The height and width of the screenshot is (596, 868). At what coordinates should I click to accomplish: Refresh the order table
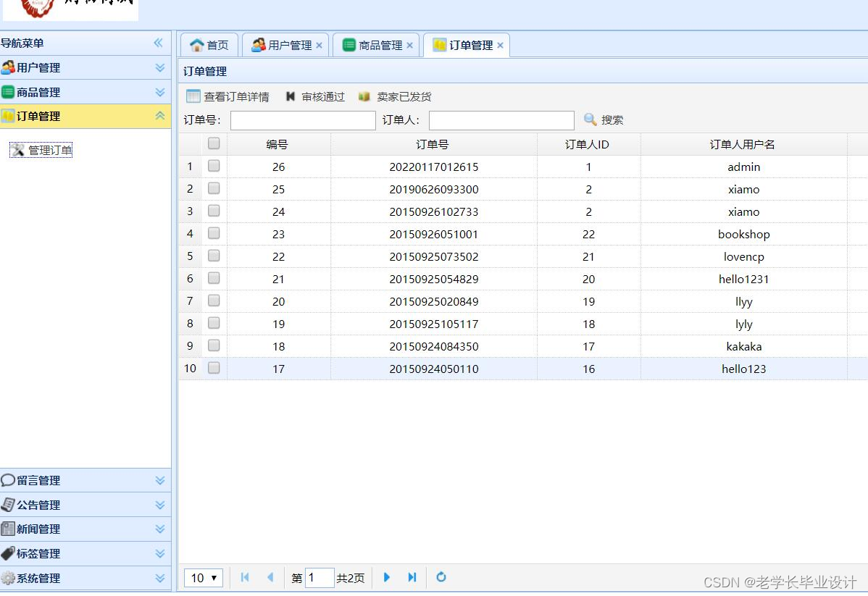point(441,577)
